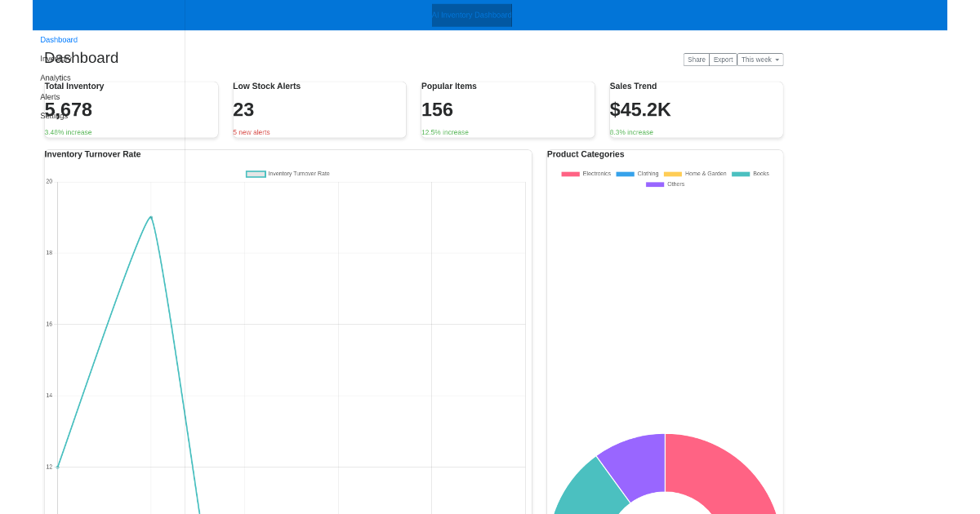Image resolution: width=980 pixels, height=514 pixels.
Task: Click the Sales Trend card
Action: [696, 109]
